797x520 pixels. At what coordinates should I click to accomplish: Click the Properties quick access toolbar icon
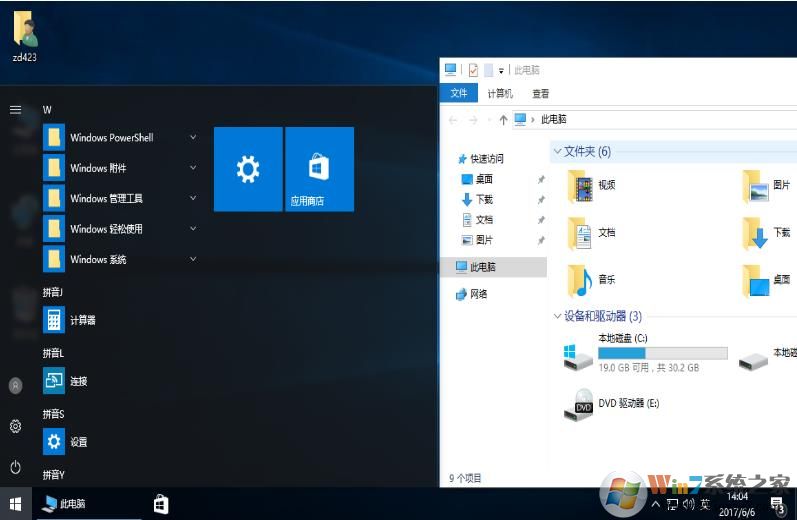pos(473,70)
